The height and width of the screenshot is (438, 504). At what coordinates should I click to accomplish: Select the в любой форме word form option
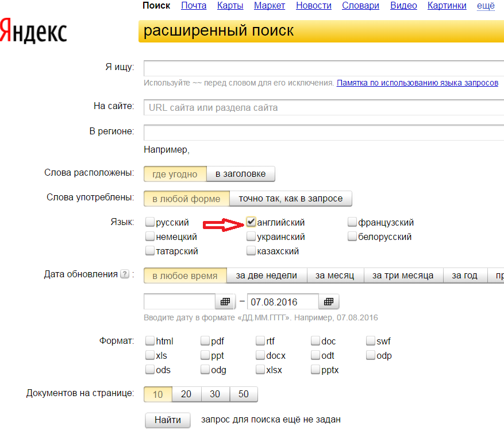point(186,199)
